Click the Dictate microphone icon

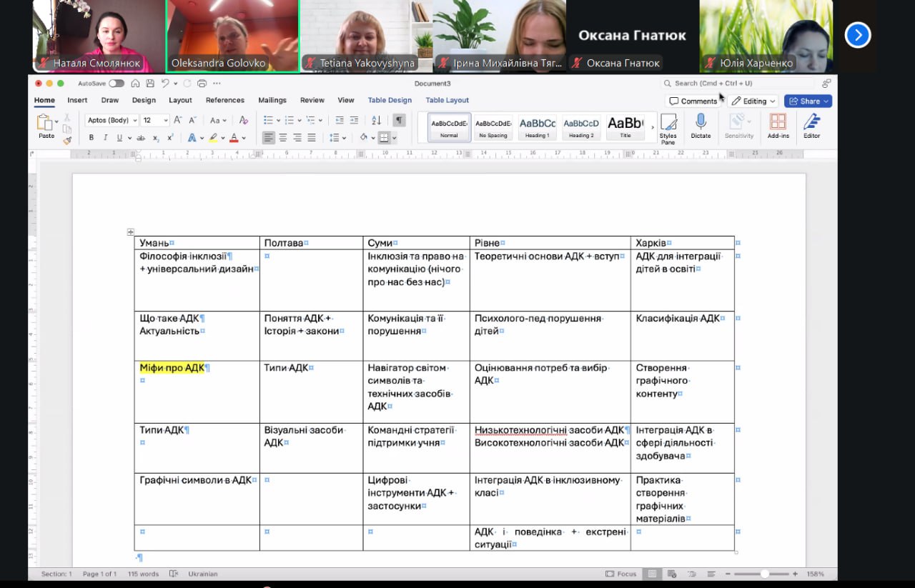click(701, 122)
